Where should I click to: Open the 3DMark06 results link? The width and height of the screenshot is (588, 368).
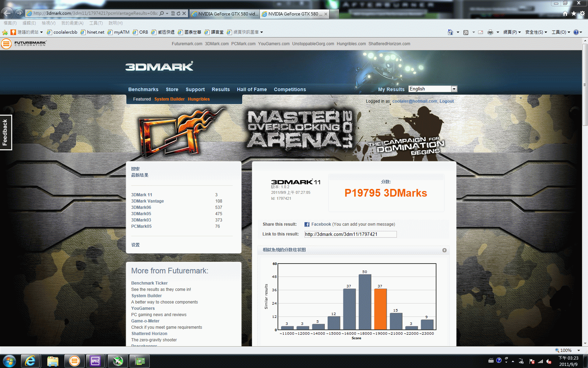click(x=141, y=207)
